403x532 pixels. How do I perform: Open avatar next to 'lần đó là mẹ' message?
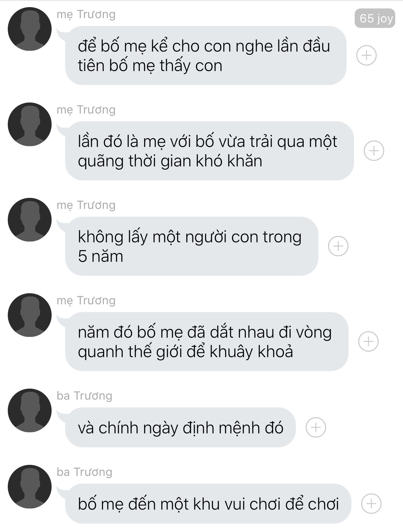coord(30,124)
